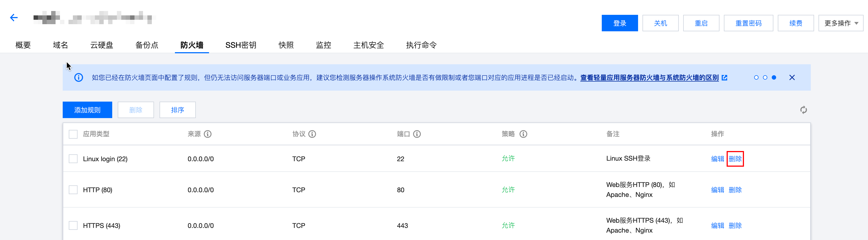Select the first banner pagination dot
Image resolution: width=868 pixels, height=240 pixels.
click(756, 78)
